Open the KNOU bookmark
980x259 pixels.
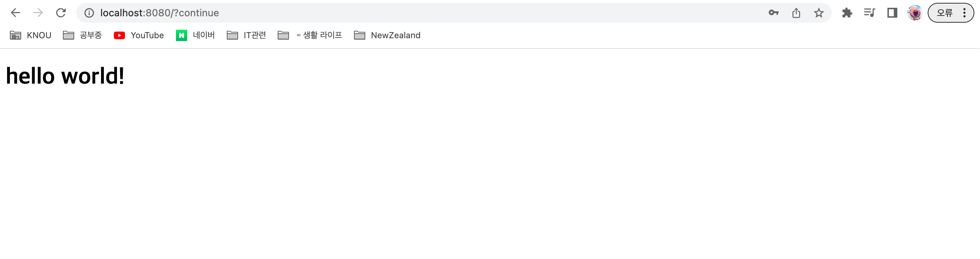[x=30, y=35]
